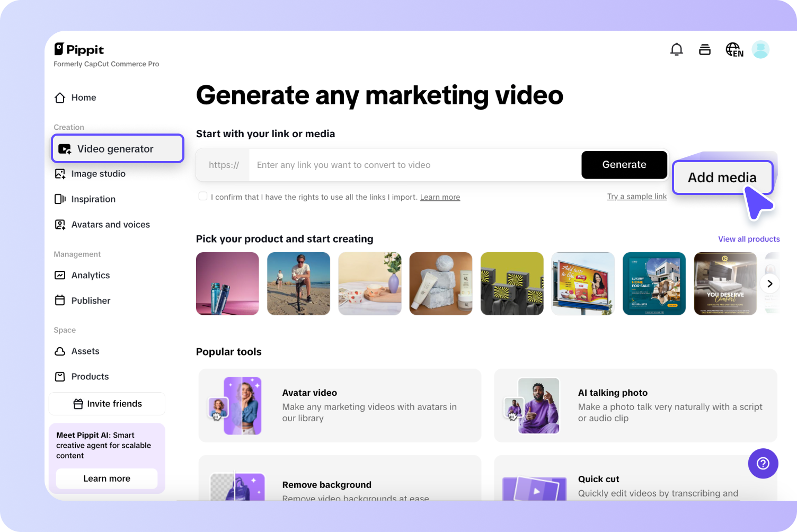Open the notifications bell
The height and width of the screenshot is (532, 797).
click(x=677, y=49)
